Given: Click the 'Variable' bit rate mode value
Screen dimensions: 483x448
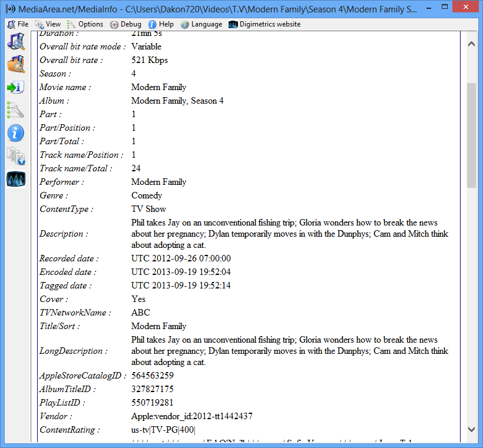Looking at the screenshot, I should (146, 47).
